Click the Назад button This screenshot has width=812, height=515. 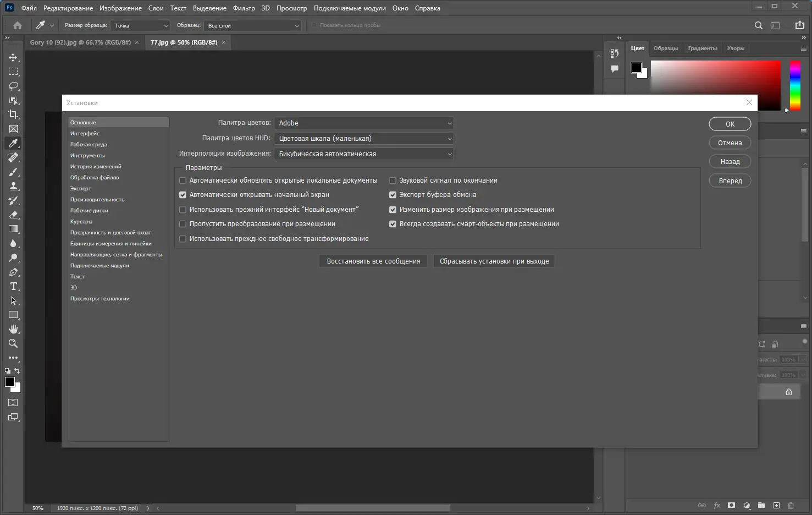coord(730,161)
